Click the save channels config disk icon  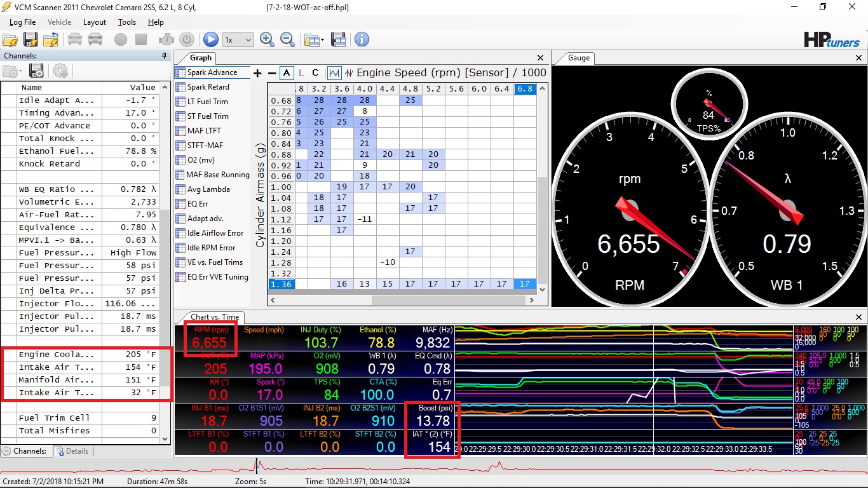tap(36, 71)
